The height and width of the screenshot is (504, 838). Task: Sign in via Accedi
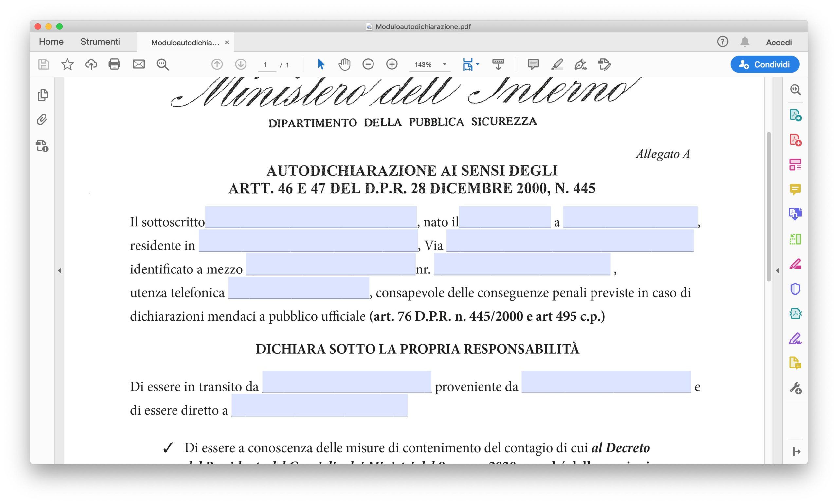tap(779, 42)
